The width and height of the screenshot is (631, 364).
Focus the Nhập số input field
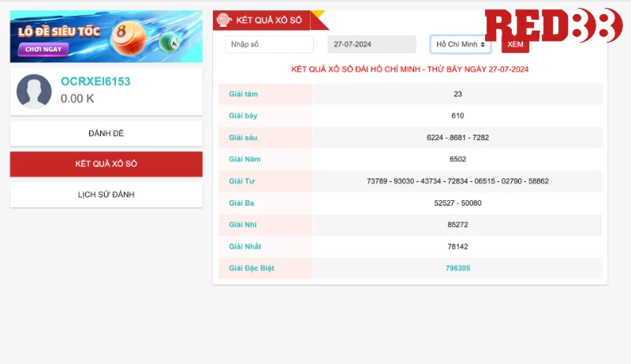(x=269, y=45)
